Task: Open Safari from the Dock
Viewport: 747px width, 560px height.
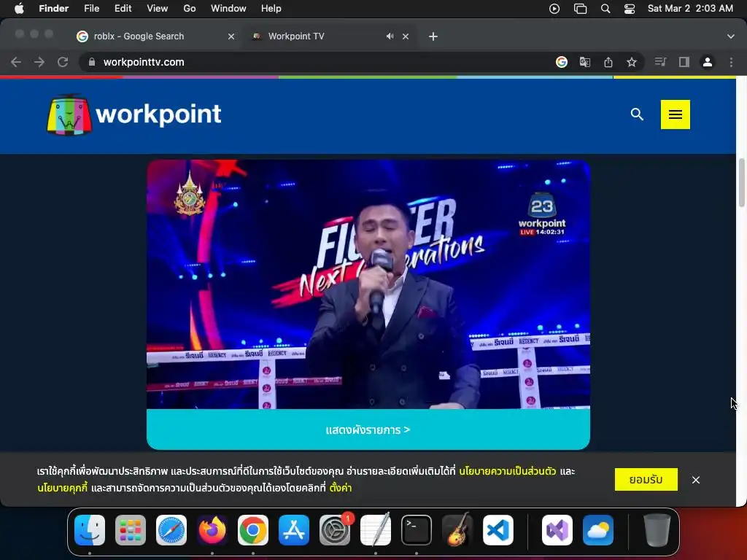Action: tap(171, 530)
